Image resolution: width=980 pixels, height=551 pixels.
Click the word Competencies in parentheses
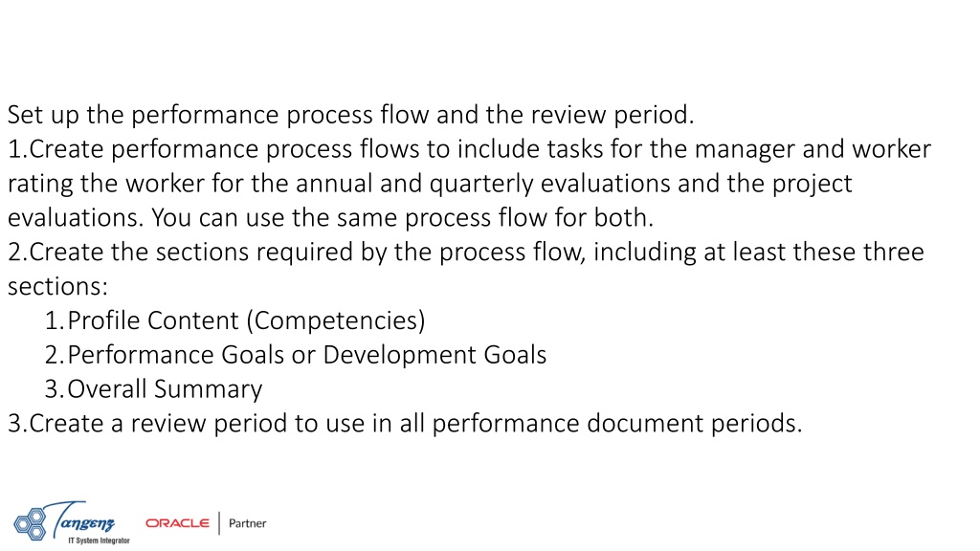click(336, 320)
